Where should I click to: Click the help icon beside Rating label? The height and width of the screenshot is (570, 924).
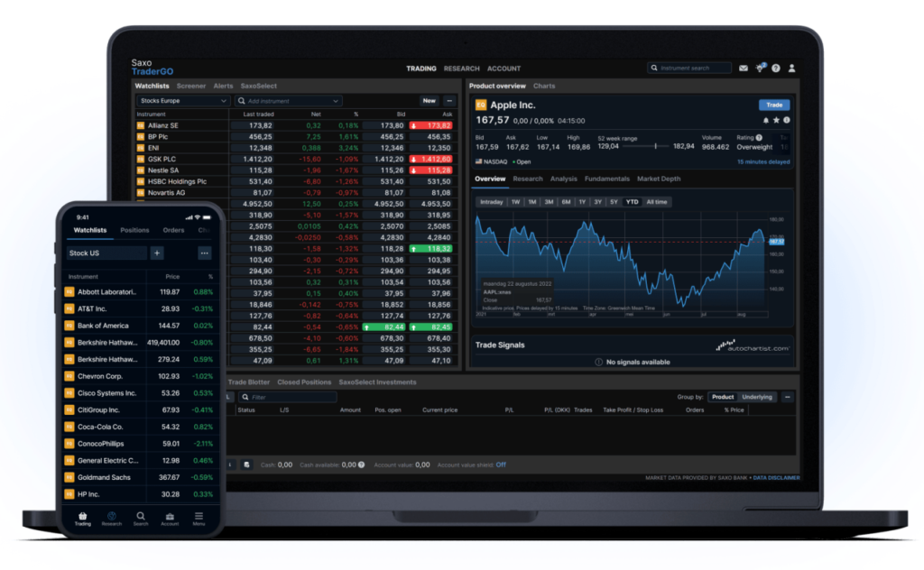pyautogui.click(x=759, y=138)
